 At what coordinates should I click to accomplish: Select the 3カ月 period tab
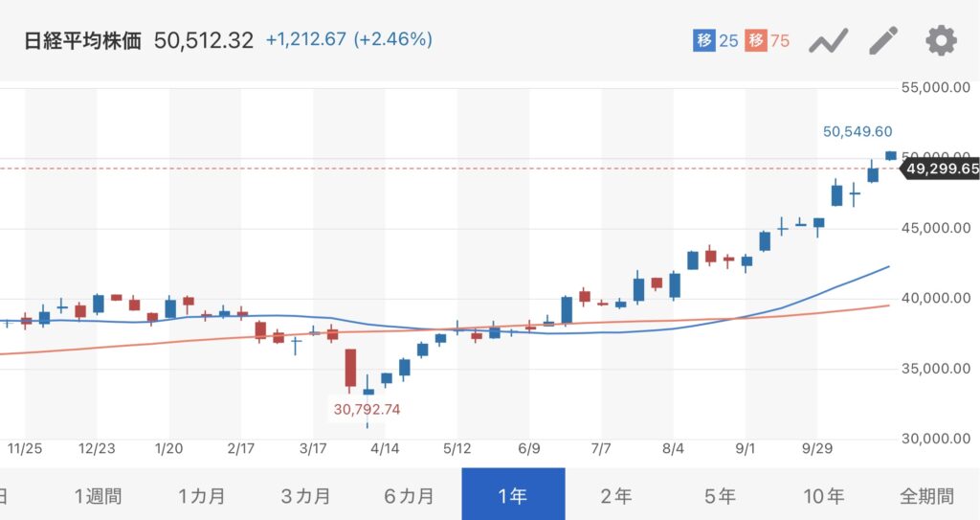point(305,495)
